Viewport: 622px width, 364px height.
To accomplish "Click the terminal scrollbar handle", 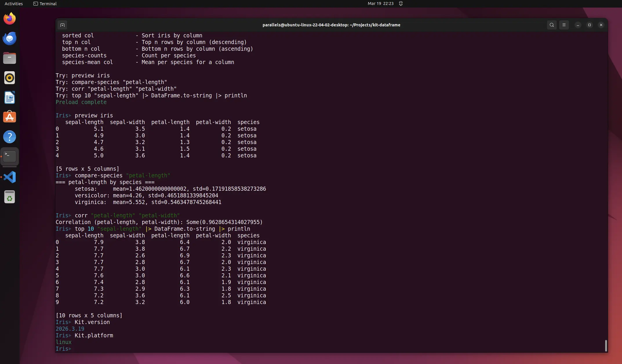I will tap(606, 345).
